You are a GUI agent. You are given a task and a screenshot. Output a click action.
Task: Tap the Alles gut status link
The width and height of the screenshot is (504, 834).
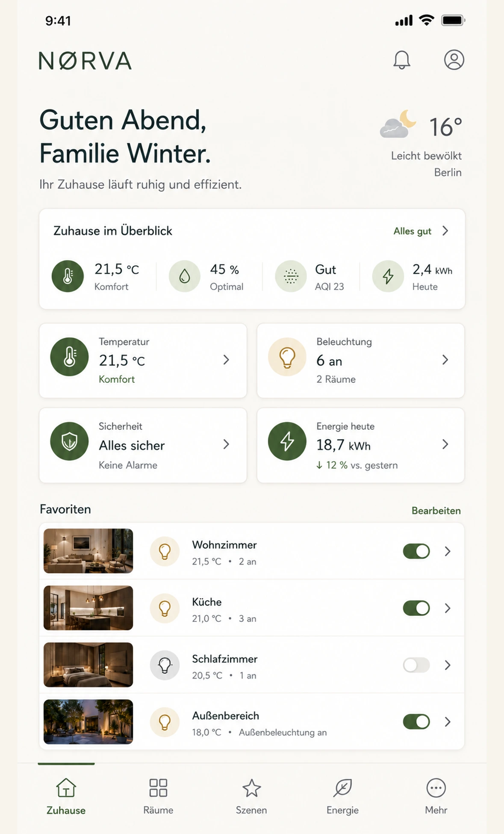(x=413, y=231)
